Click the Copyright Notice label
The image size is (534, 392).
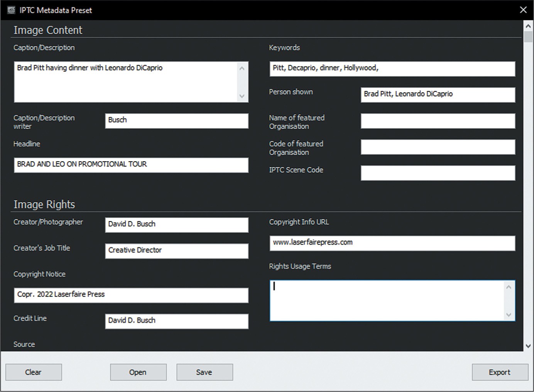[x=39, y=274]
